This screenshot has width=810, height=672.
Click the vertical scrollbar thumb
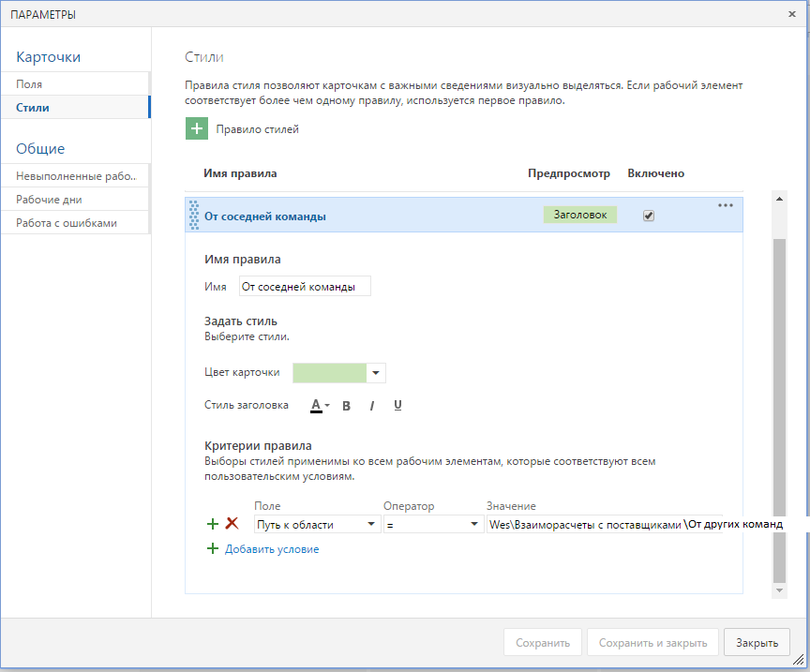[779, 411]
